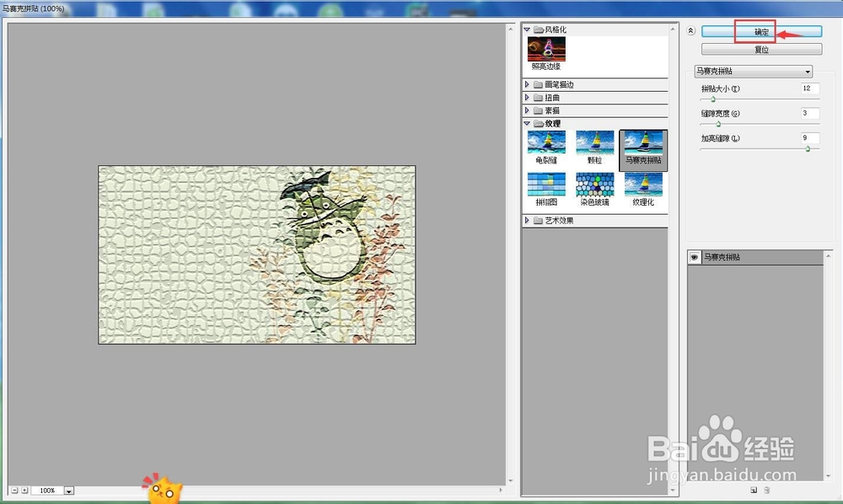
Task: Click the 100% zoom level field
Action: tap(47, 491)
